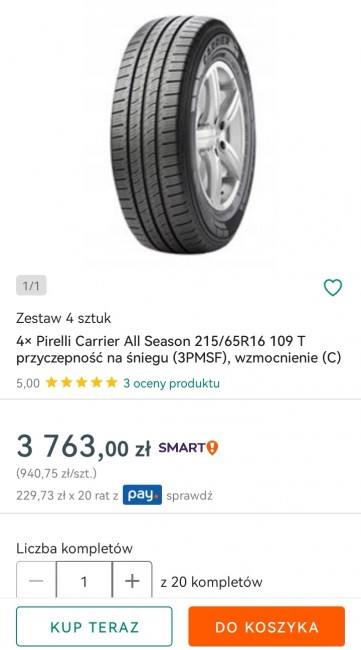Tap the sprawdź installment link
This screenshot has height=650, width=361.
pyautogui.click(x=189, y=495)
